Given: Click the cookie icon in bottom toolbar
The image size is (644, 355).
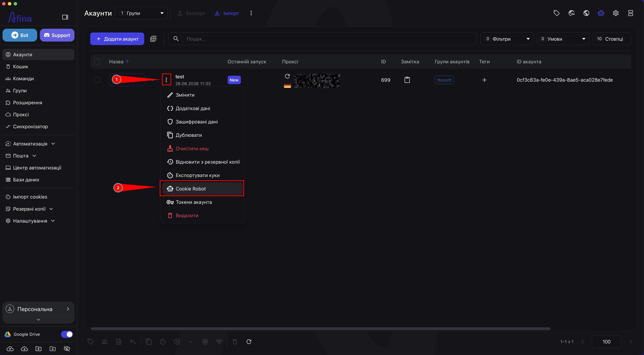Looking at the screenshot, I should pos(163,341).
